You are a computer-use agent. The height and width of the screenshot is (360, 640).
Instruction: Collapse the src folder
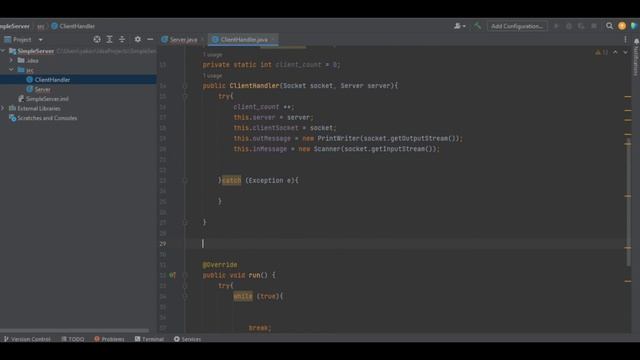click(x=11, y=70)
